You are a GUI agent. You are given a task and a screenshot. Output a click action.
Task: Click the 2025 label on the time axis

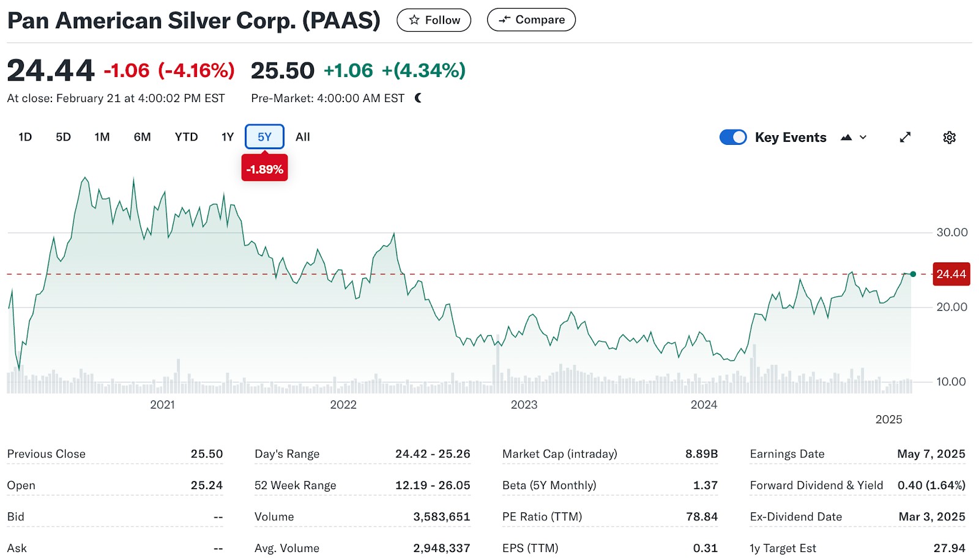888,419
